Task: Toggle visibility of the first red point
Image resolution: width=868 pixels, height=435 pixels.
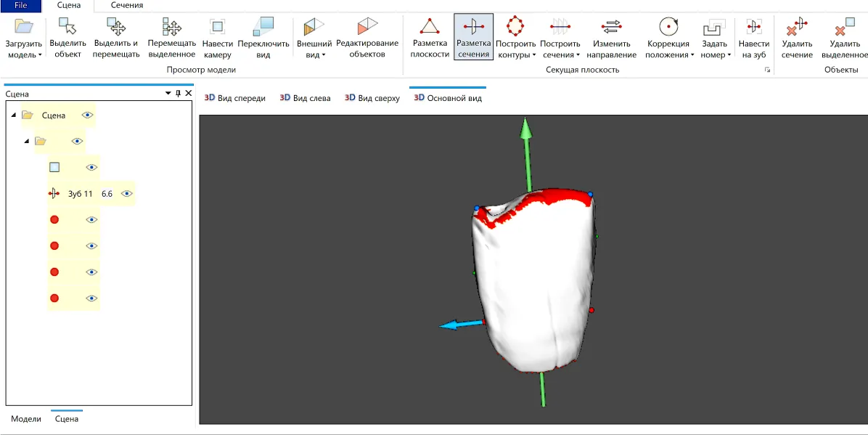Action: click(x=91, y=220)
